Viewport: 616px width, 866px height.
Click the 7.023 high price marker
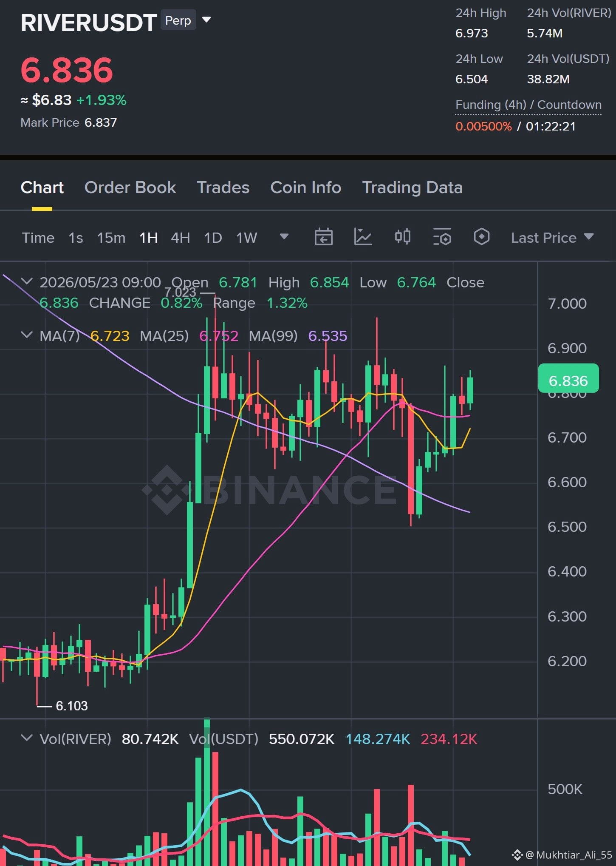coord(180,292)
